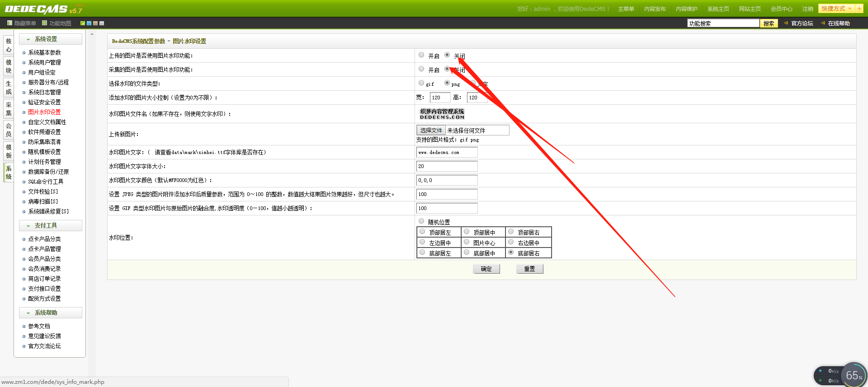
Task: Switch to the green skin swatch
Action: 83,23
